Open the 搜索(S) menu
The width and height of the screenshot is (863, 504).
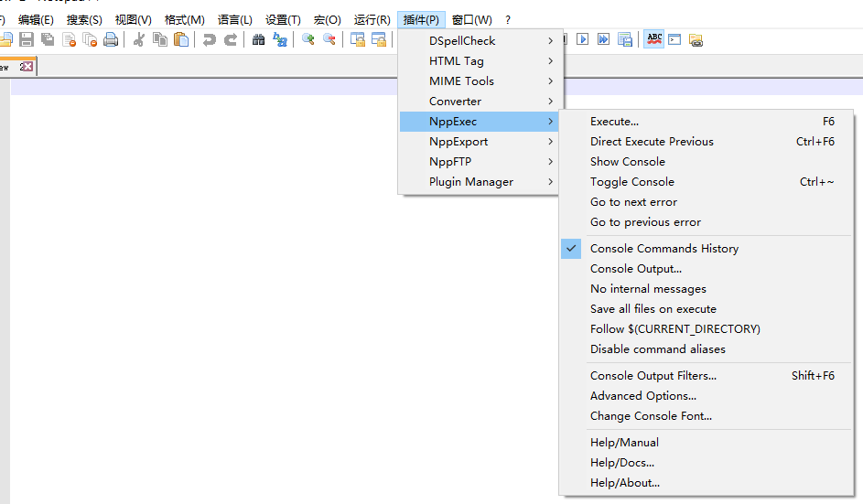(x=84, y=20)
